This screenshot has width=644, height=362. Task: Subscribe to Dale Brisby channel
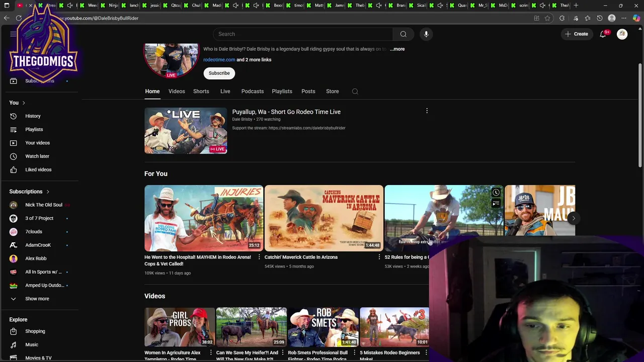(x=219, y=73)
